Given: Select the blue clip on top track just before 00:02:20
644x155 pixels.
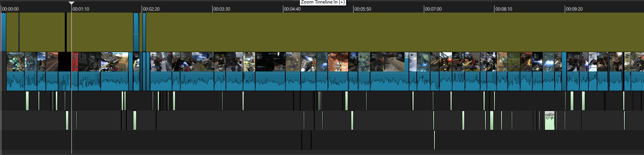Looking at the screenshot, I should 136,32.
